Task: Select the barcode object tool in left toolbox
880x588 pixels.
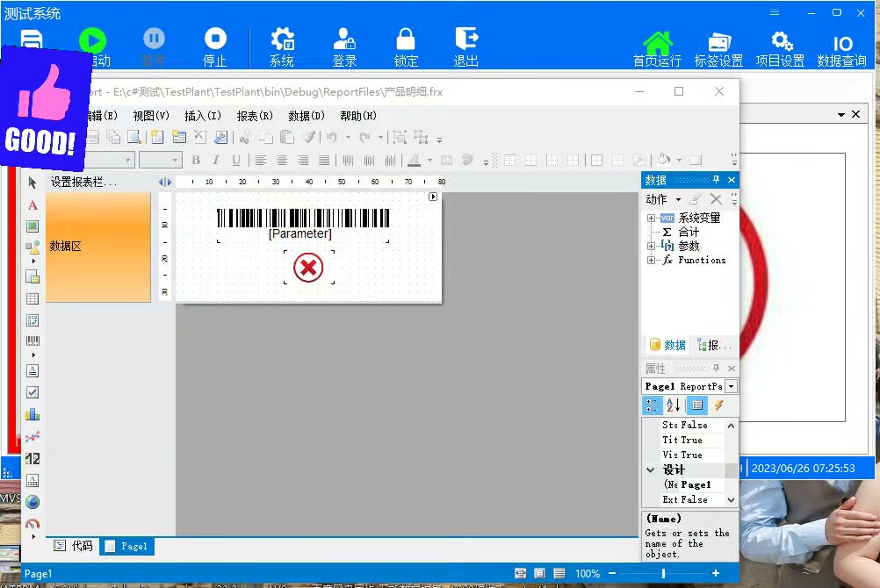Action: pyautogui.click(x=32, y=342)
